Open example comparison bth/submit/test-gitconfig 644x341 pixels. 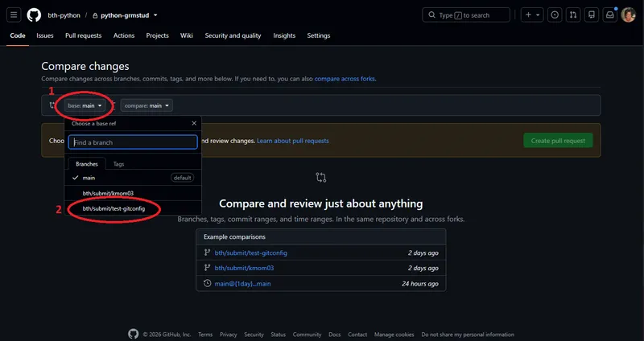point(251,253)
